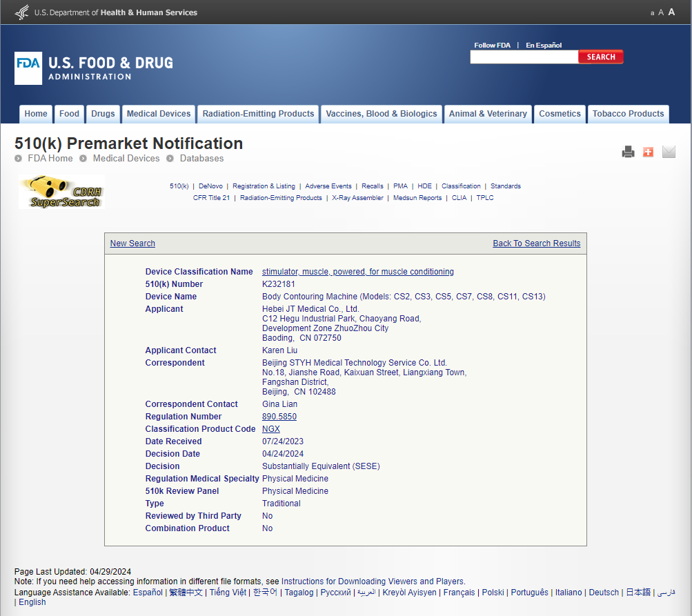Go Back To Search Results
The image size is (692, 616).
tap(536, 244)
